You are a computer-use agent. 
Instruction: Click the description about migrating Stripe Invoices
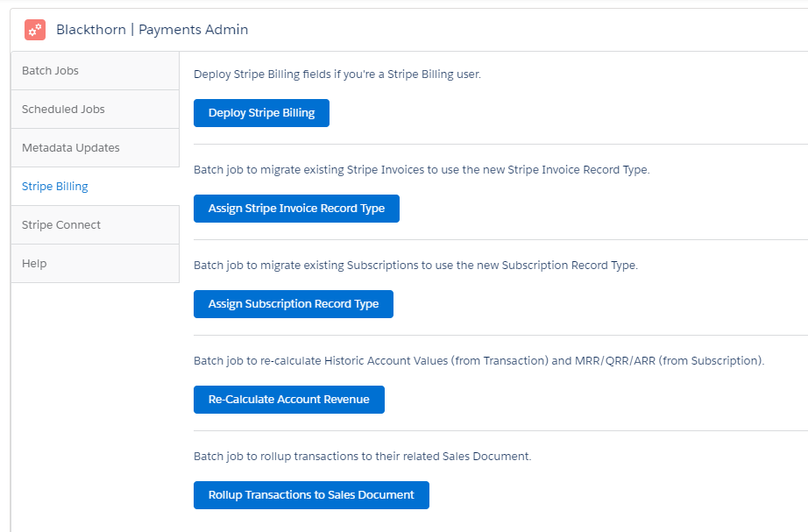tap(422, 170)
